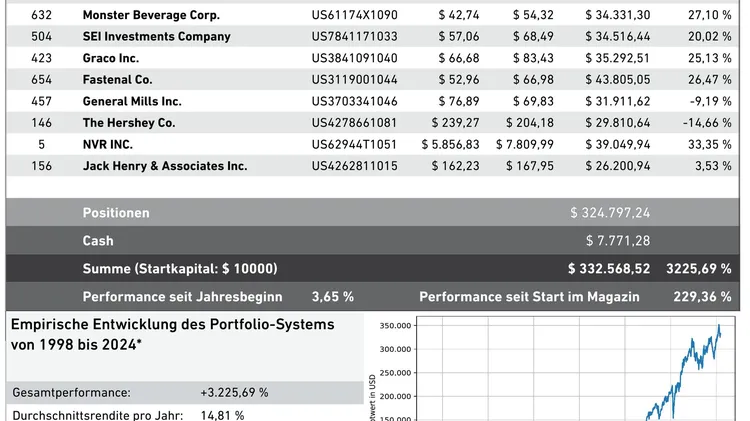This screenshot has width=750, height=421.
Task: Click the total performance 3225,69 % value
Action: pos(699,269)
